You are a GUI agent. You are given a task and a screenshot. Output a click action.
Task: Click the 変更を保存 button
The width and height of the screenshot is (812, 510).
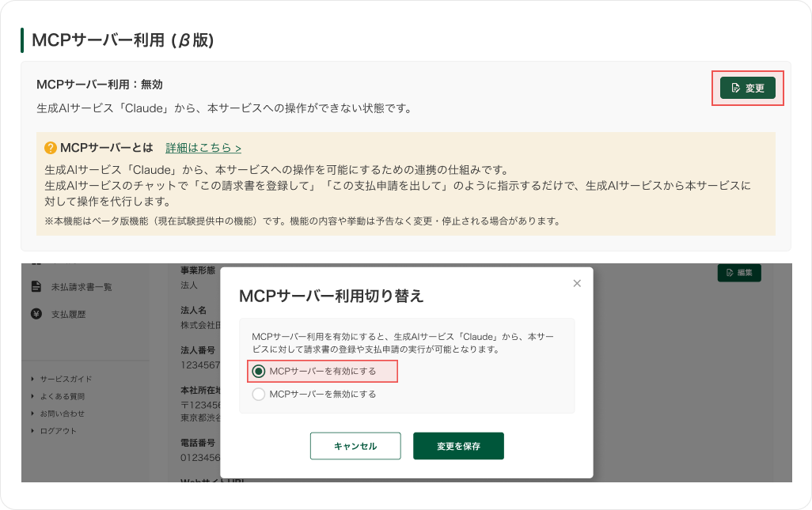[x=458, y=446]
